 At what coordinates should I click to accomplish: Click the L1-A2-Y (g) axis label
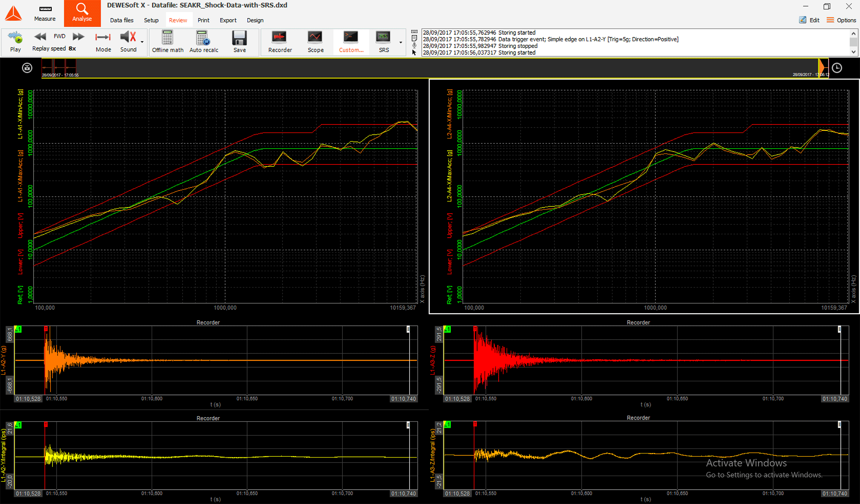coord(3,360)
